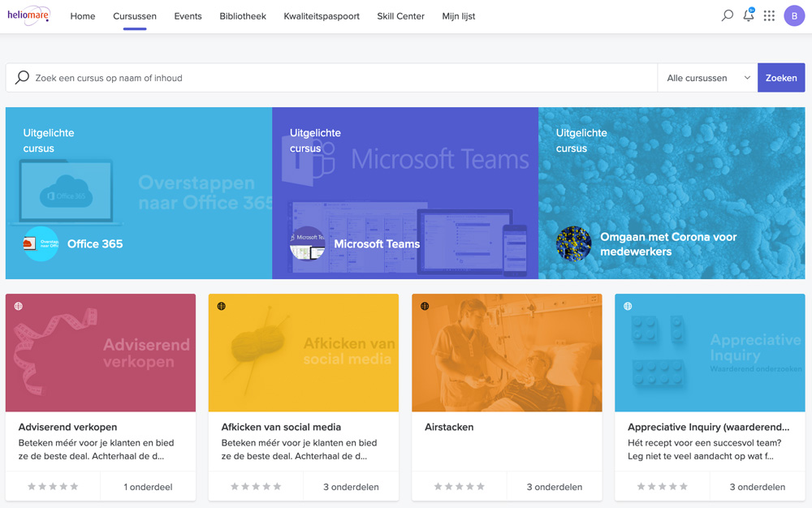Focus the course search input field
Screen dimensions: 812x508
[x=341, y=78]
